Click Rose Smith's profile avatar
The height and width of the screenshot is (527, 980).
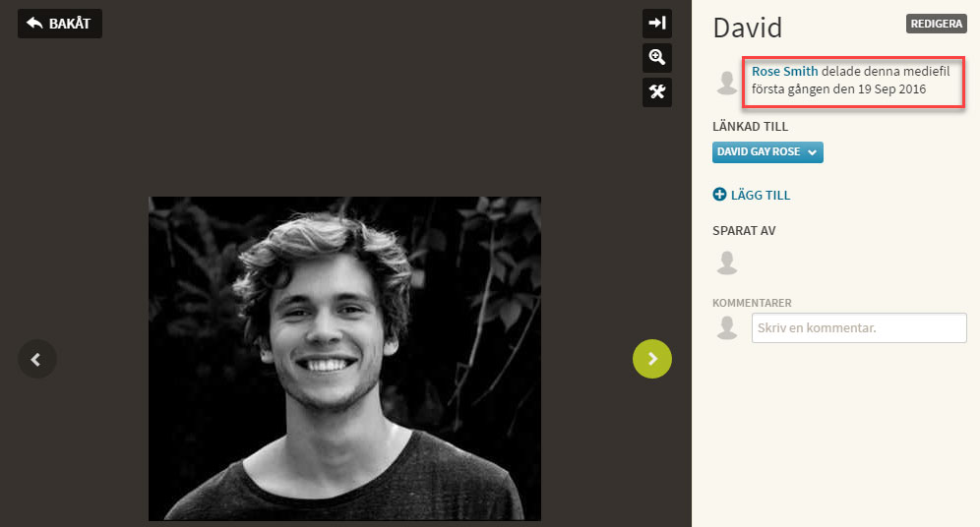[727, 83]
